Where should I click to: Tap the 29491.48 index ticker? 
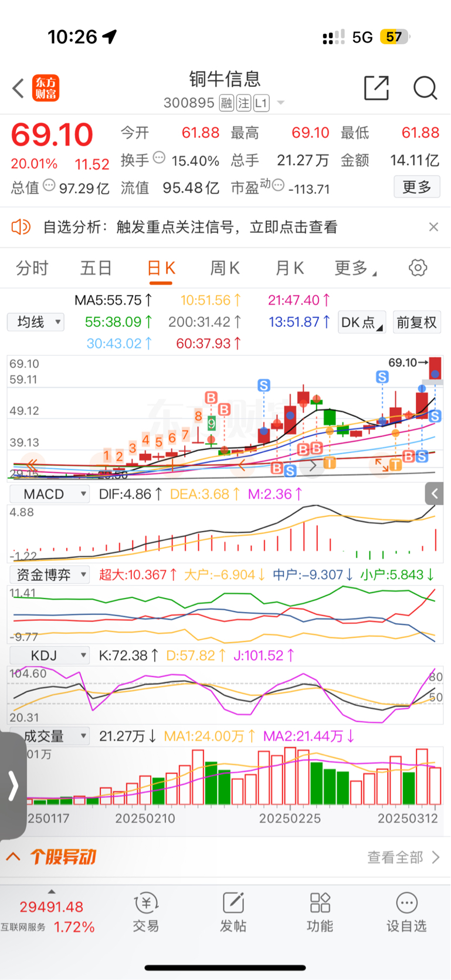(x=52, y=907)
